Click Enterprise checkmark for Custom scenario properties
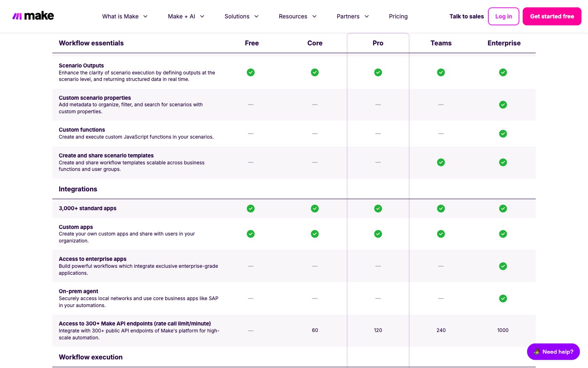 coord(503,105)
